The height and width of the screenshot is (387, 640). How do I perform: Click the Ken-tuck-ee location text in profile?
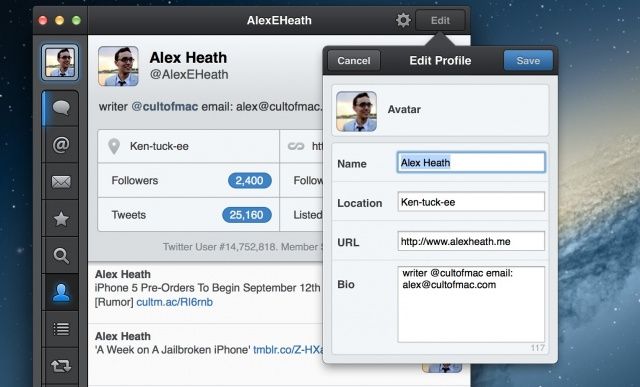[159, 146]
